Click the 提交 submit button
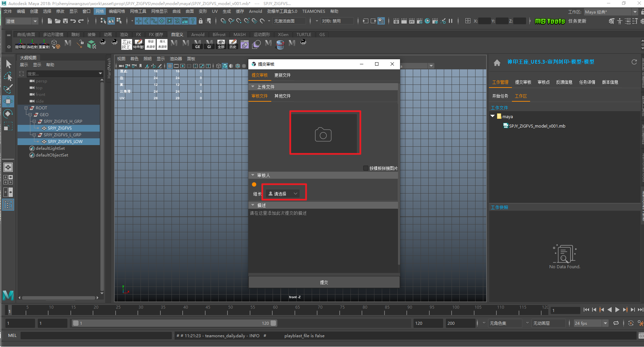Viewport: 644px width, 347px height. pyautogui.click(x=324, y=282)
